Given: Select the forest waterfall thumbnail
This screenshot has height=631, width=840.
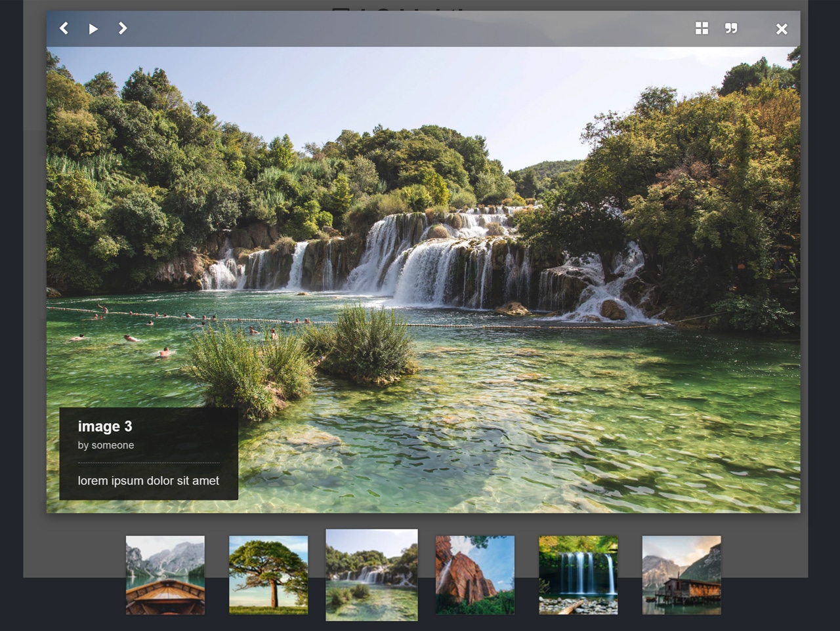Looking at the screenshot, I should [577, 575].
